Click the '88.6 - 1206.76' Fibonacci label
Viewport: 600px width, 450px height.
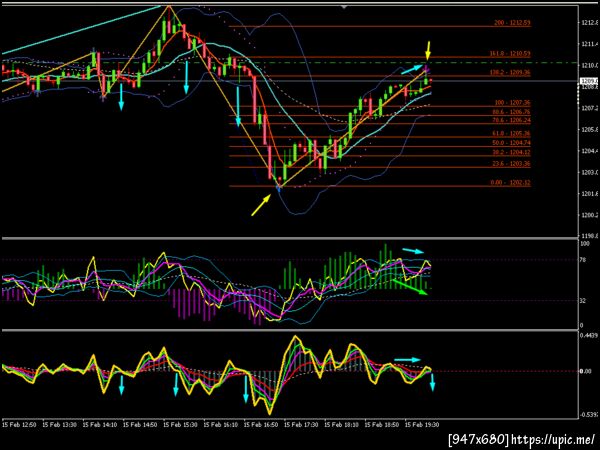click(x=511, y=112)
